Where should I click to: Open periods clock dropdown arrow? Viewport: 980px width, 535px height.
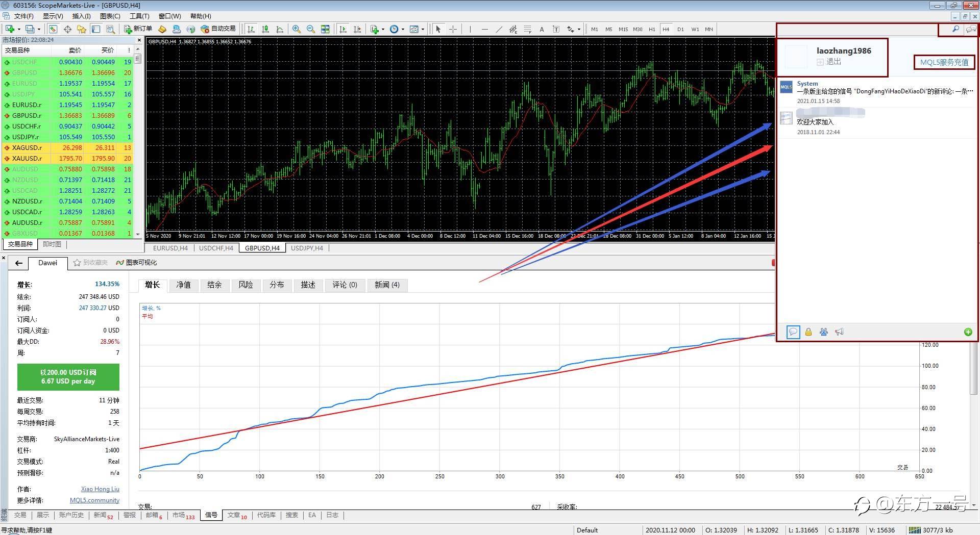pos(403,29)
